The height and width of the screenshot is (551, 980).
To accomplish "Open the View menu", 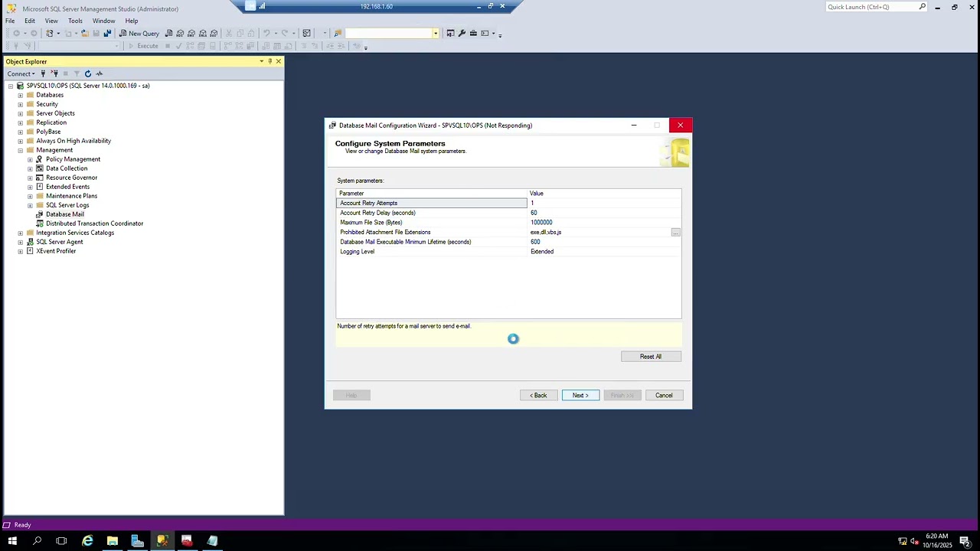I will [51, 21].
